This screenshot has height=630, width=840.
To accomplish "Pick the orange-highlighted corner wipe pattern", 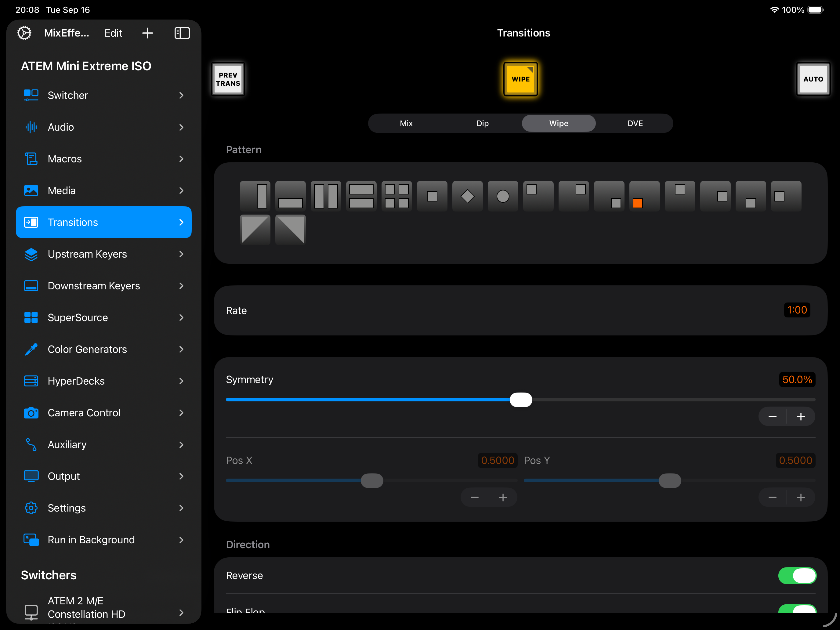I will 644,196.
